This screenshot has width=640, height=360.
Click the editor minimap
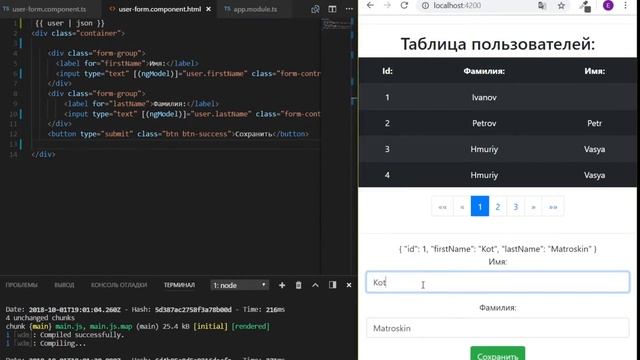(x=336, y=25)
